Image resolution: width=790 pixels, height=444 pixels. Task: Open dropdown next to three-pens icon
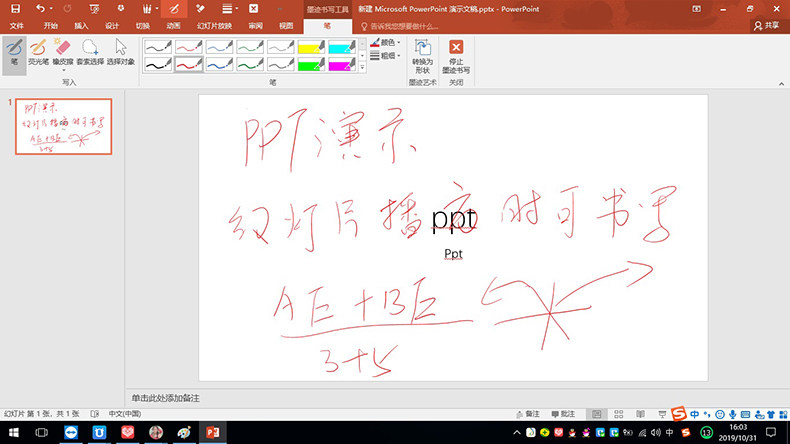[x=157, y=9]
